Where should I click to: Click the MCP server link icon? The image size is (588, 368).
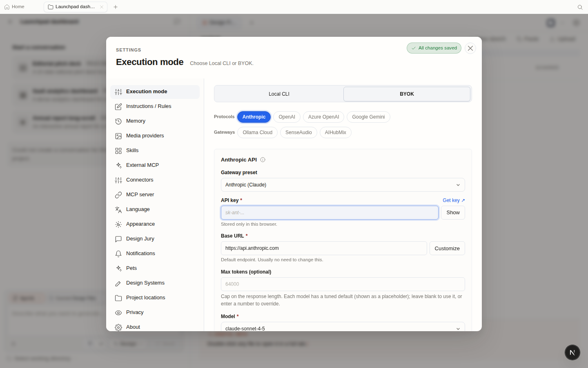(118, 195)
